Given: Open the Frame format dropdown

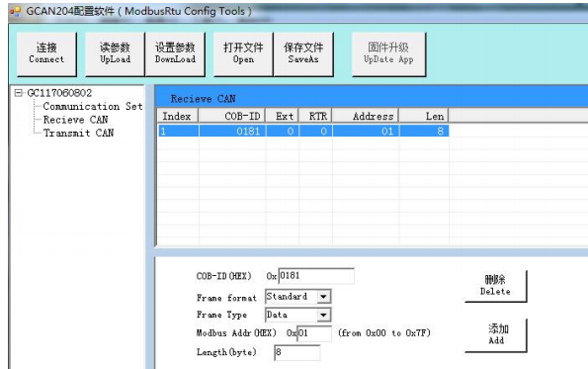Looking at the screenshot, I should [x=323, y=297].
